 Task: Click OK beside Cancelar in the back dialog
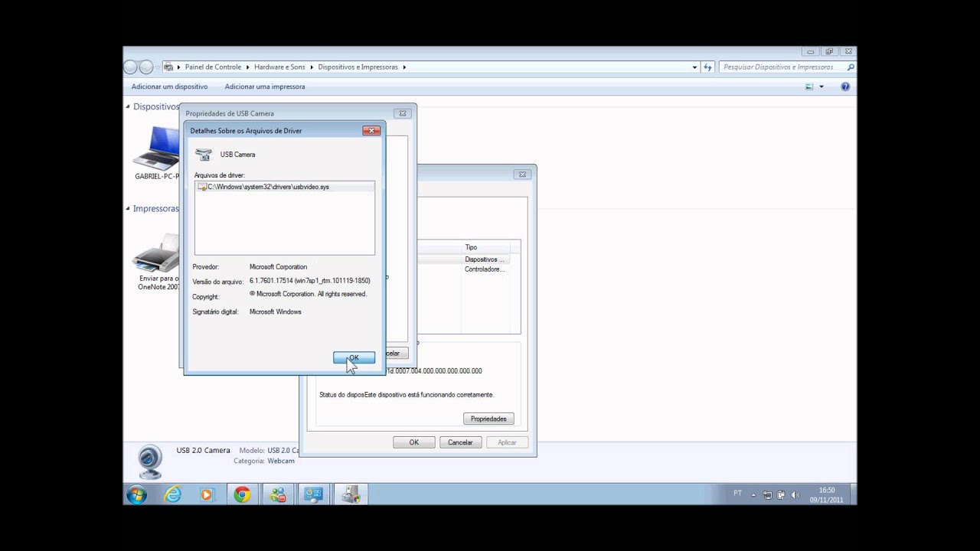point(414,442)
